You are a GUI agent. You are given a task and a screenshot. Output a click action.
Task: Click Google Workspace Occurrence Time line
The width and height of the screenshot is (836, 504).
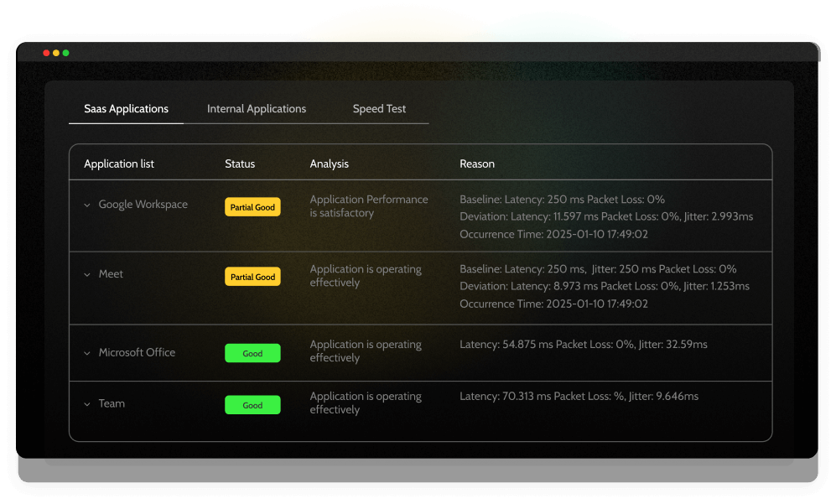click(553, 234)
